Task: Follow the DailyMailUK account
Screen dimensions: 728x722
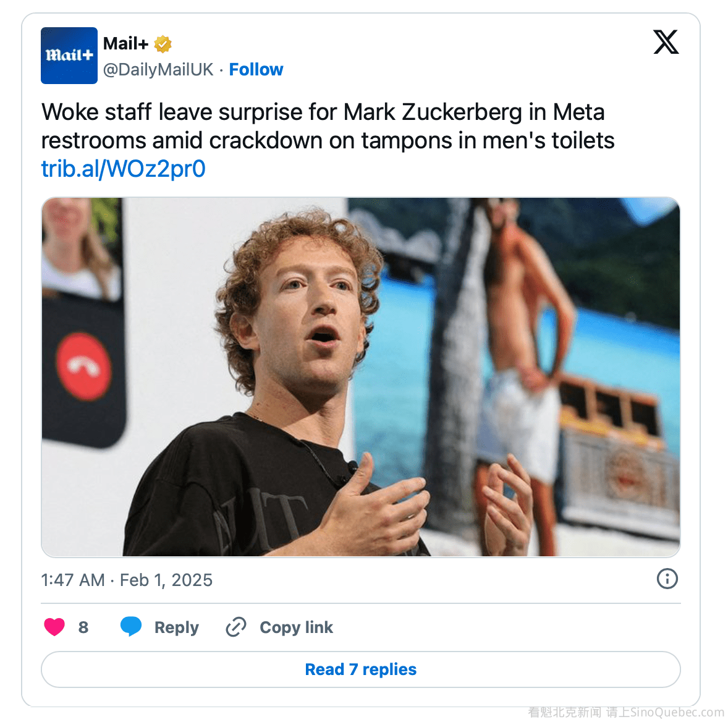Action: 256,70
